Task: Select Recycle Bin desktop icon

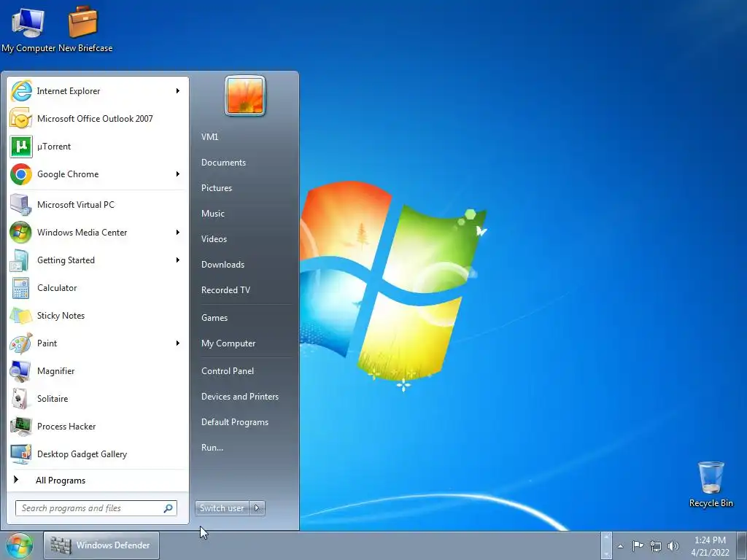Action: tap(711, 484)
